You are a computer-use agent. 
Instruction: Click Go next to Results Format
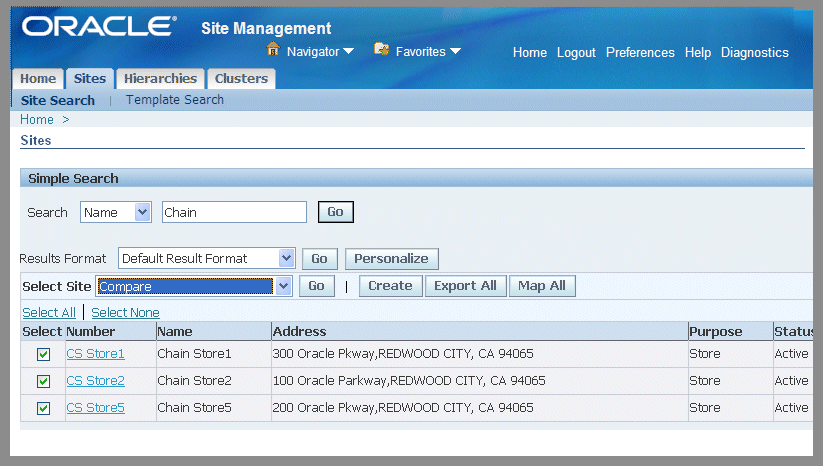[319, 259]
